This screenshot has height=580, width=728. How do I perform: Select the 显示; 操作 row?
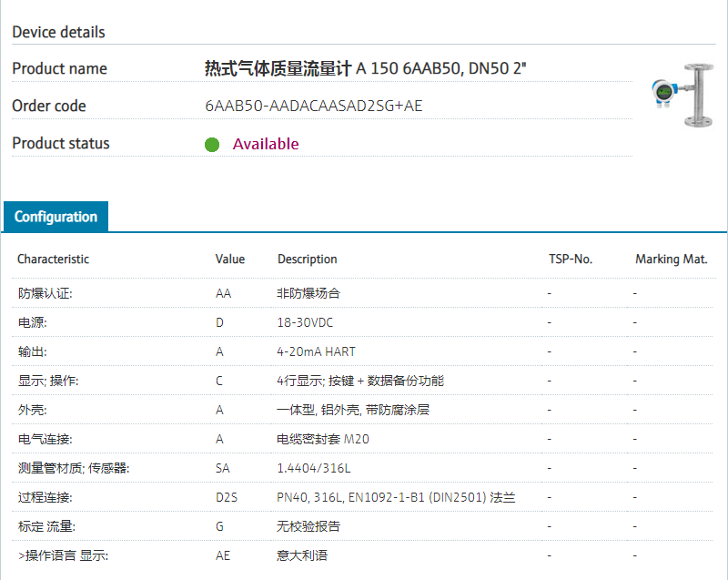pos(48,381)
